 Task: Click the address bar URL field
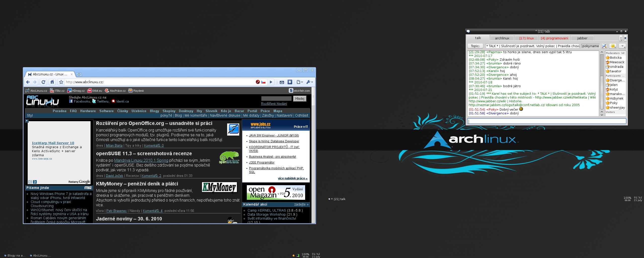click(159, 82)
